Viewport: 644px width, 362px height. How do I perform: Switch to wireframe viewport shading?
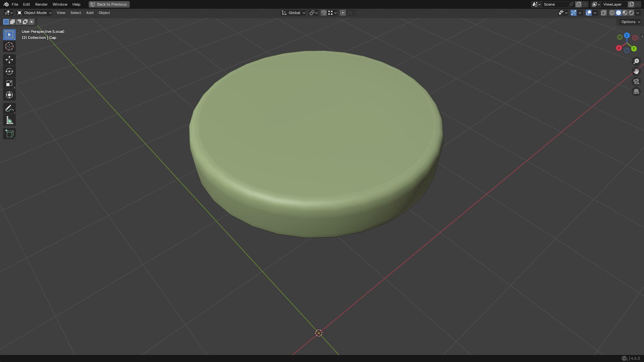[612, 13]
